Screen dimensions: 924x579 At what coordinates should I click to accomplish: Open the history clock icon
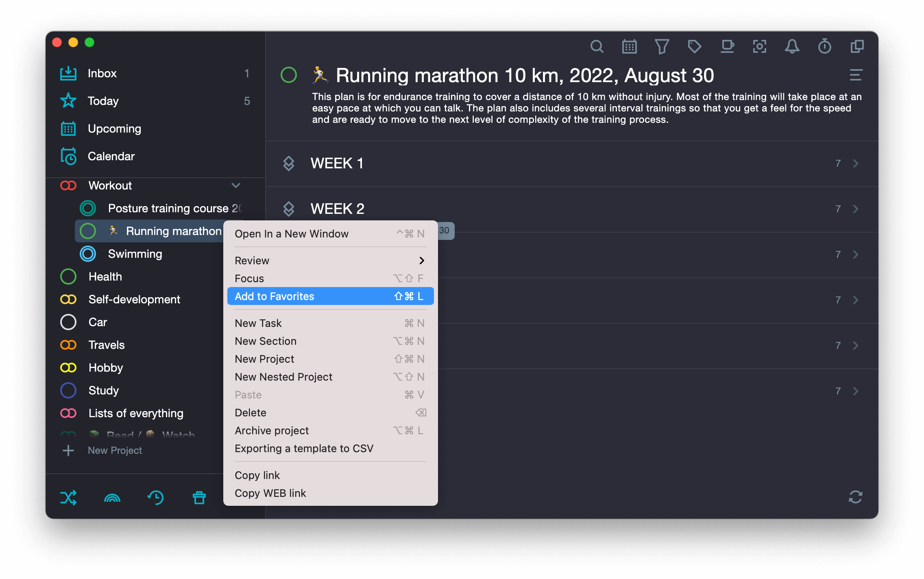pyautogui.click(x=155, y=498)
